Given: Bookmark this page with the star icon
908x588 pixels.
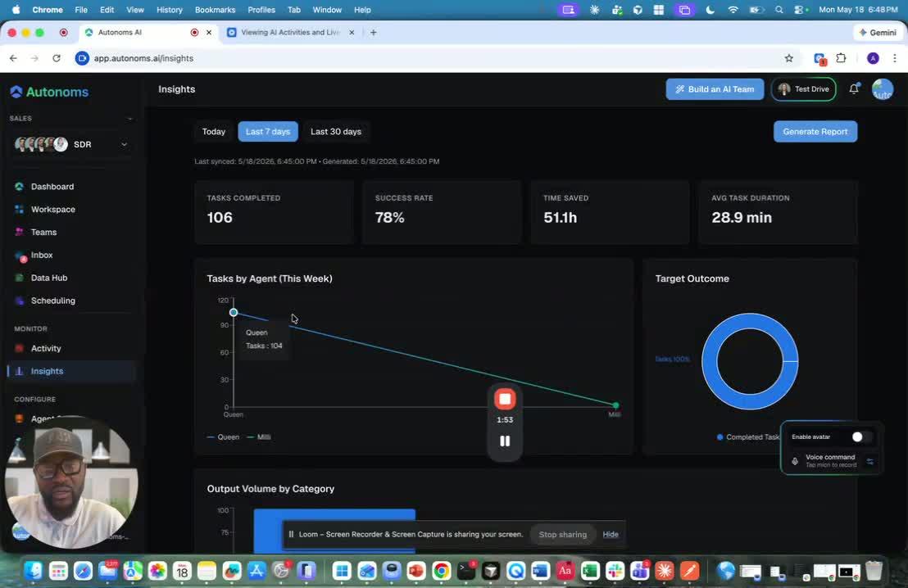Looking at the screenshot, I should 788,58.
